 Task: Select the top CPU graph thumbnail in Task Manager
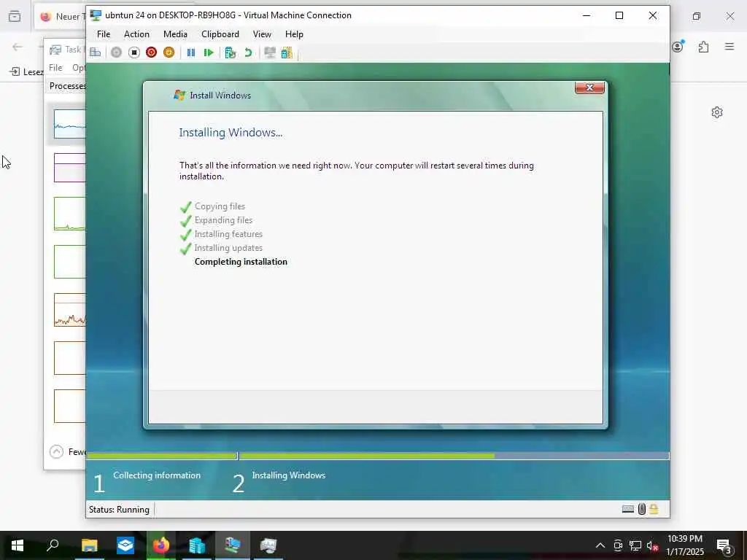tap(69, 124)
